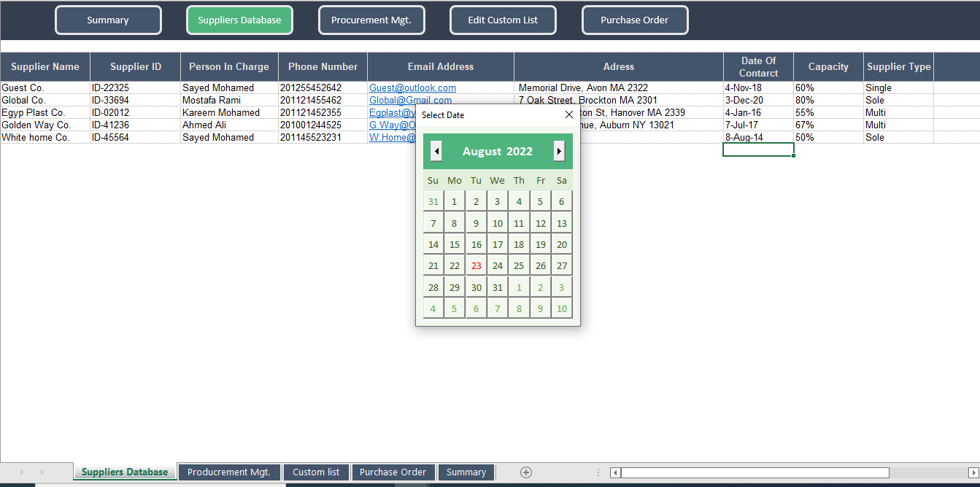Click the right sheet navigation arrow
The height and width of the screenshot is (487, 980).
pyautogui.click(x=42, y=472)
